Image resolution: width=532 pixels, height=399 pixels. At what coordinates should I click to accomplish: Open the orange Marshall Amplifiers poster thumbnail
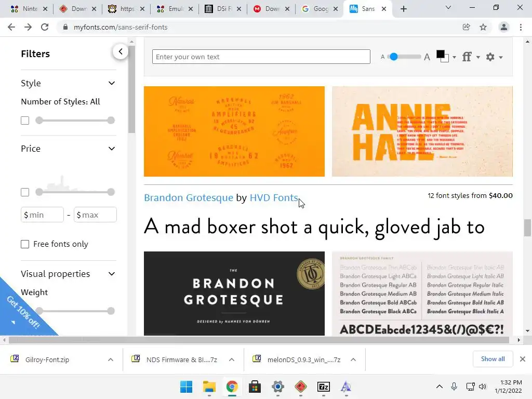[x=234, y=131]
